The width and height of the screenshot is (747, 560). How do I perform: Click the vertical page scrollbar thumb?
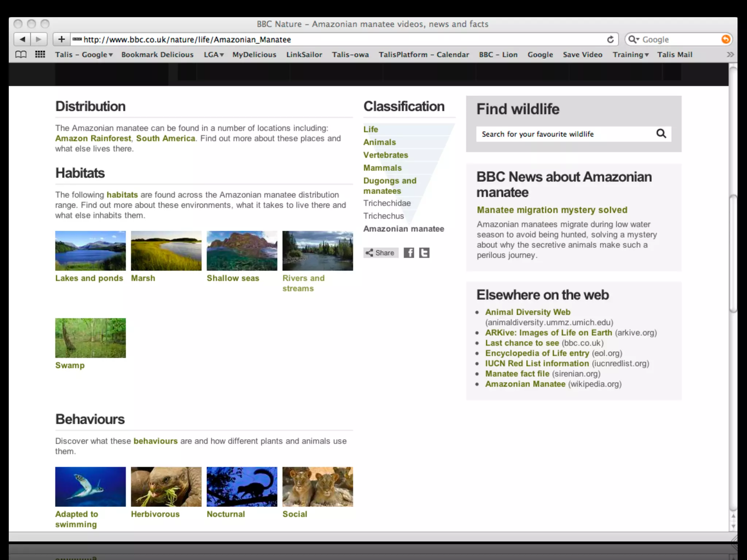click(x=733, y=253)
